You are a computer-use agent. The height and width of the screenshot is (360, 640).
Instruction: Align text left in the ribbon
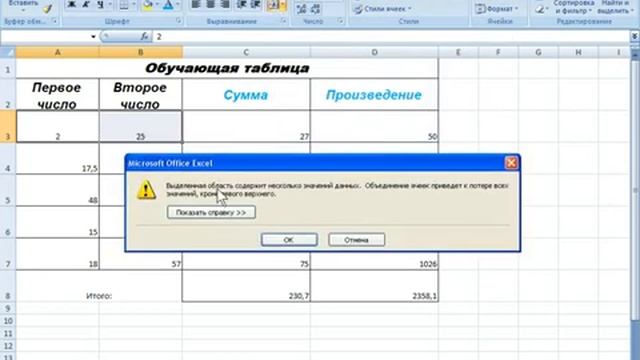[196, 4]
